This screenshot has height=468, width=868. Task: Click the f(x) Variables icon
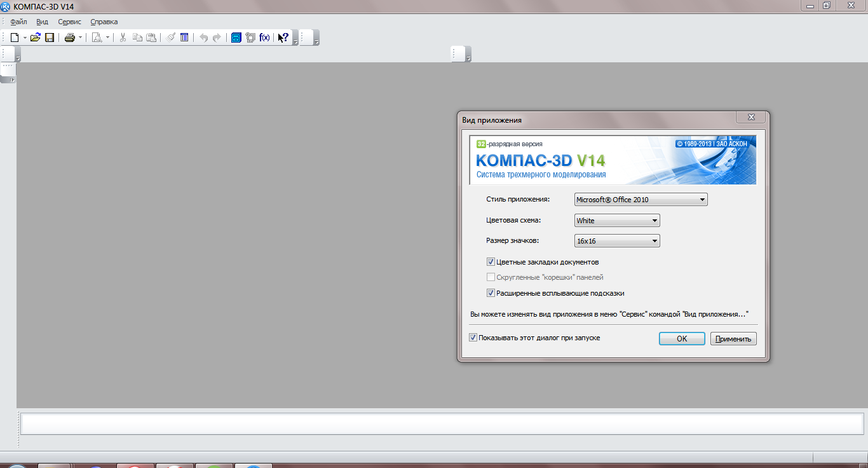coord(264,38)
